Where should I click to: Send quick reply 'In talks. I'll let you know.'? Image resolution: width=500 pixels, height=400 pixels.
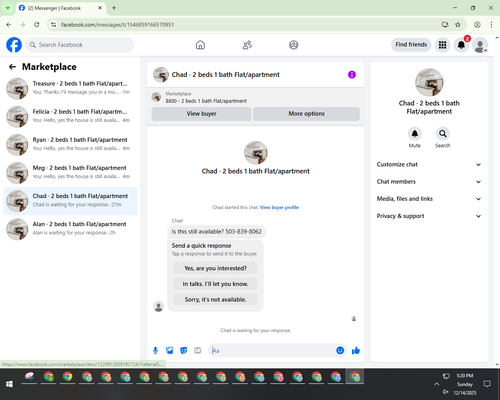coord(215,284)
